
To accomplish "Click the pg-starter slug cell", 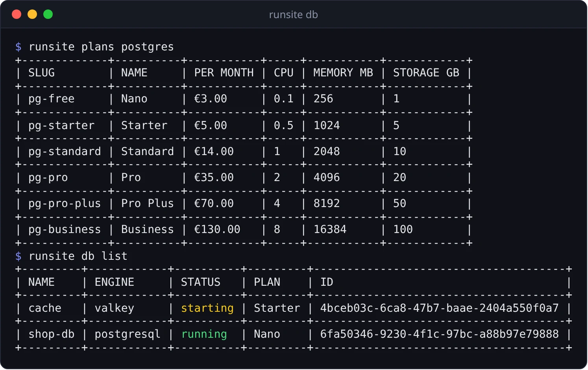I will [x=61, y=126].
